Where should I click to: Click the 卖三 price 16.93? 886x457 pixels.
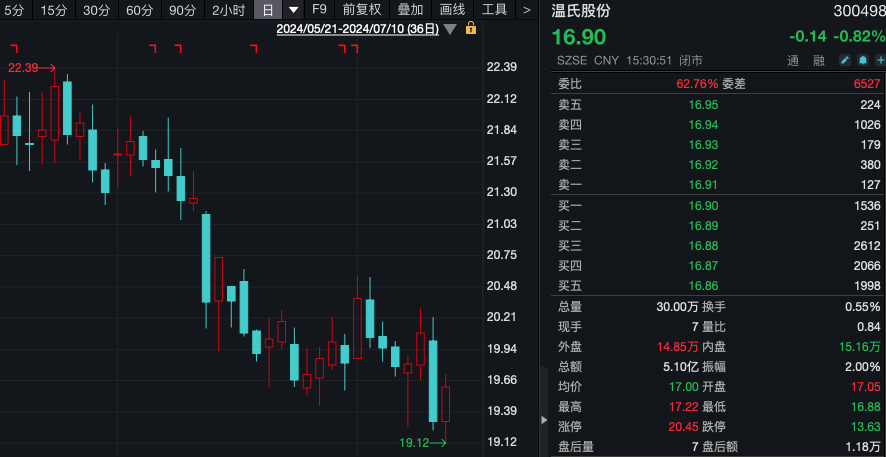point(703,145)
